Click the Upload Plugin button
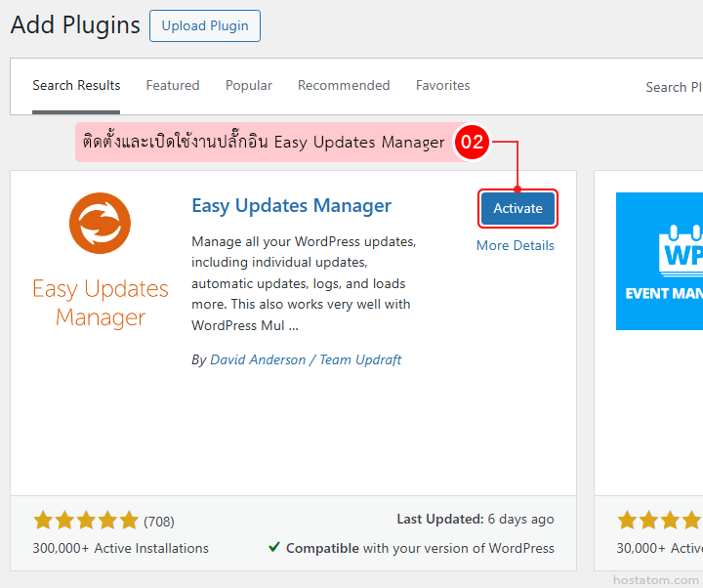This screenshot has height=588, width=703. click(x=205, y=26)
